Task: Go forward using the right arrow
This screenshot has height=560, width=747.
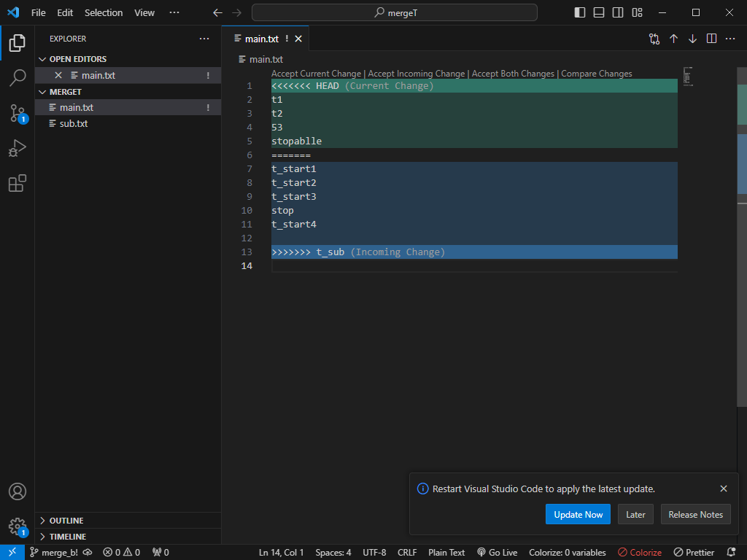Action: 237,13
